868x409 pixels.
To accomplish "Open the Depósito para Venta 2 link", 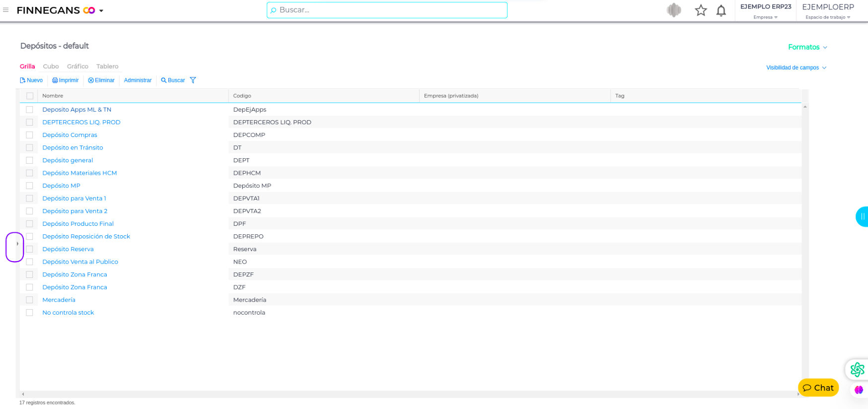I will coord(75,211).
